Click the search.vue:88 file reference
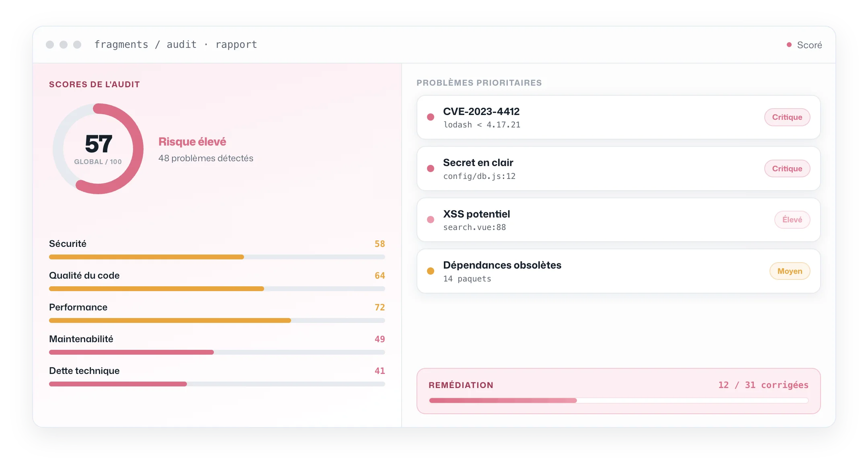Viewport: 868px width, 460px height. point(474,228)
